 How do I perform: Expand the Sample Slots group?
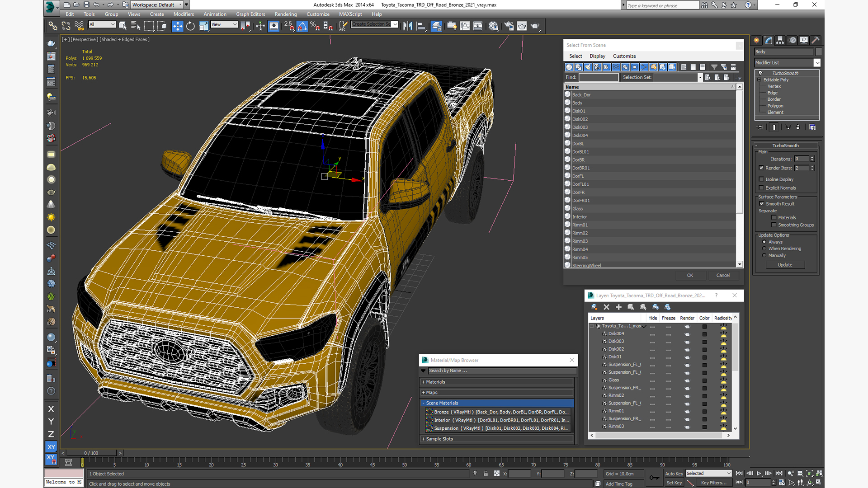tap(497, 439)
